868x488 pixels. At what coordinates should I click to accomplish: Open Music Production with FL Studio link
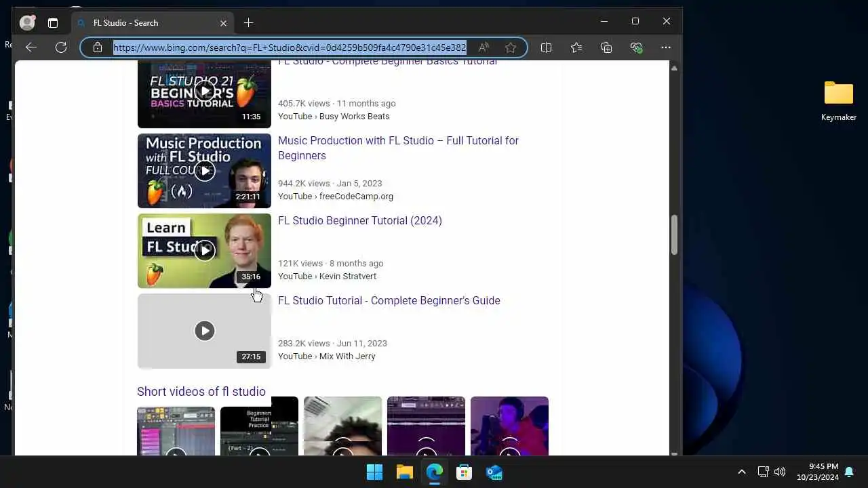[398, 148]
